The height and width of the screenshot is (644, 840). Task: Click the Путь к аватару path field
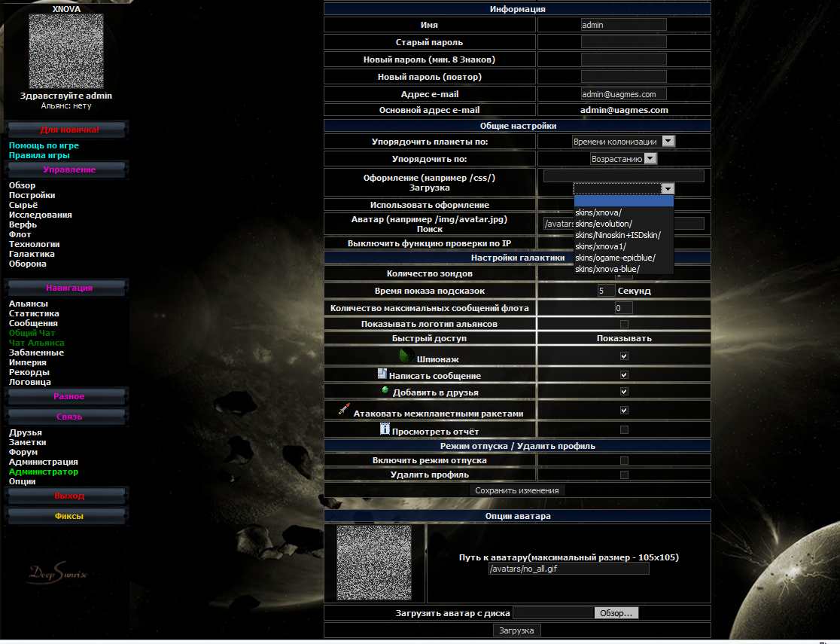(x=568, y=569)
